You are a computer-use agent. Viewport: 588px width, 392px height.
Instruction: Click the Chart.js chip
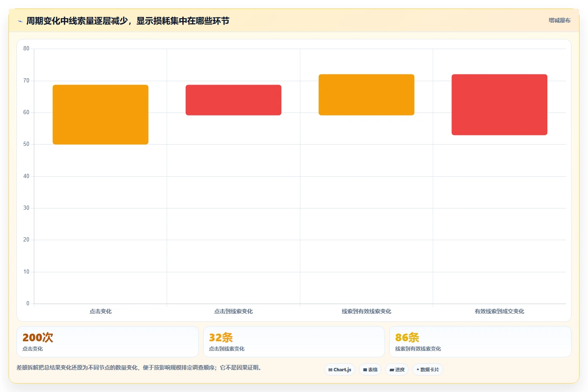[340, 370]
